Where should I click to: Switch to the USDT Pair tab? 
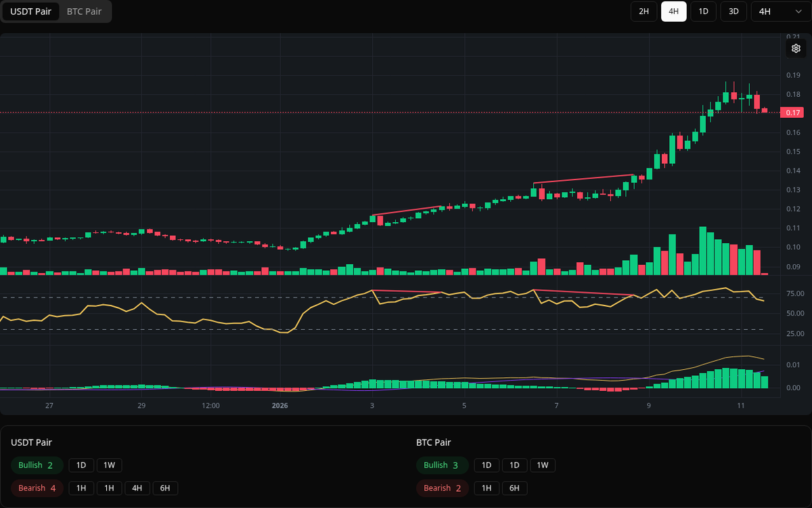point(30,12)
